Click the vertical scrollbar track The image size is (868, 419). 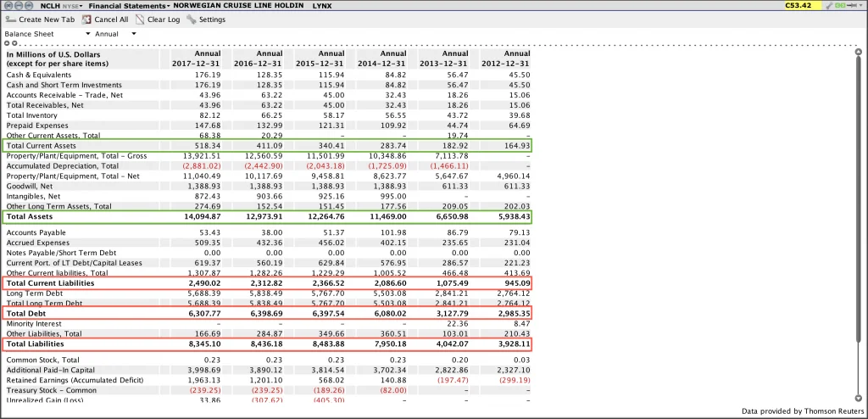[858, 225]
